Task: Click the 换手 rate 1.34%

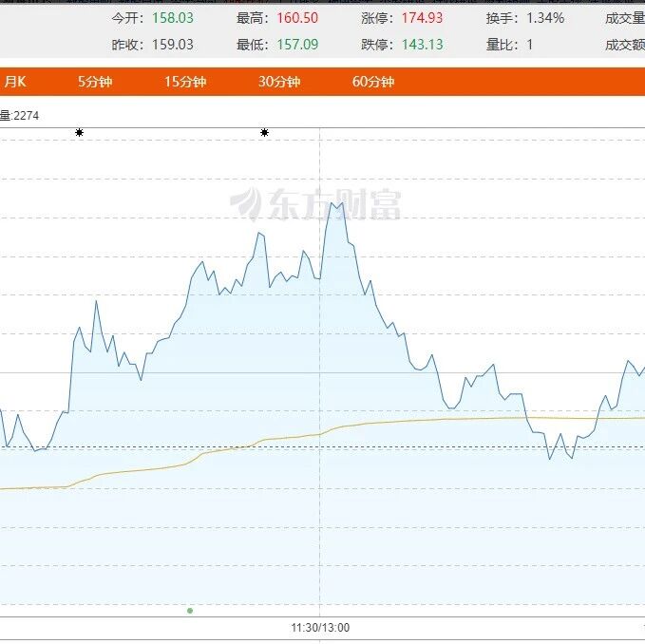Action: click(544, 18)
